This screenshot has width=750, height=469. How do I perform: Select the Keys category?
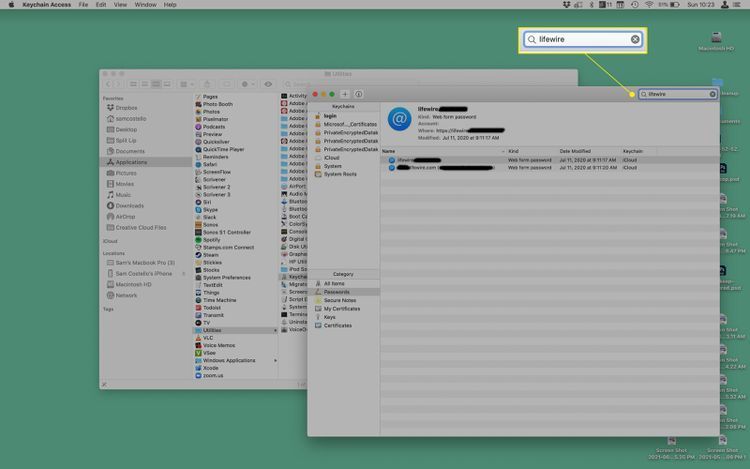pyautogui.click(x=330, y=317)
